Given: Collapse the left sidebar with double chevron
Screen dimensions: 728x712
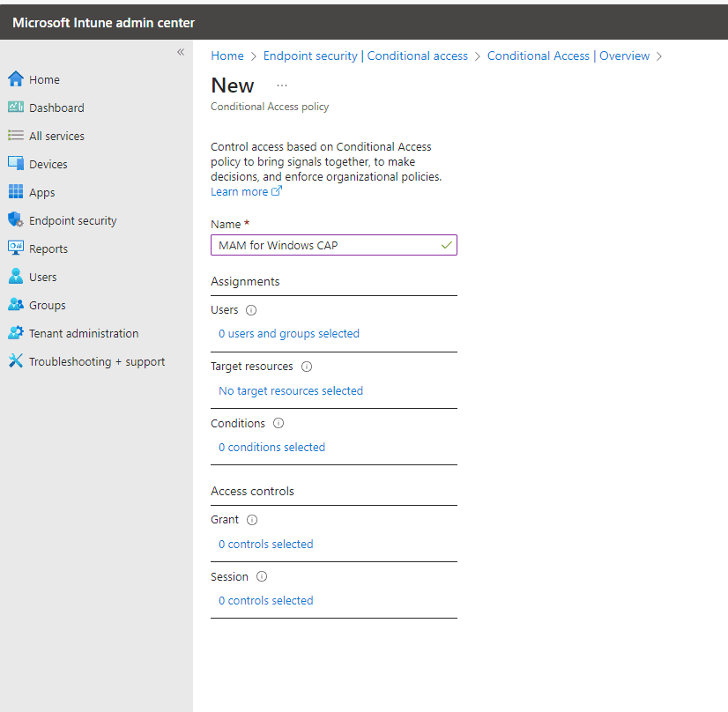Looking at the screenshot, I should 181,52.
